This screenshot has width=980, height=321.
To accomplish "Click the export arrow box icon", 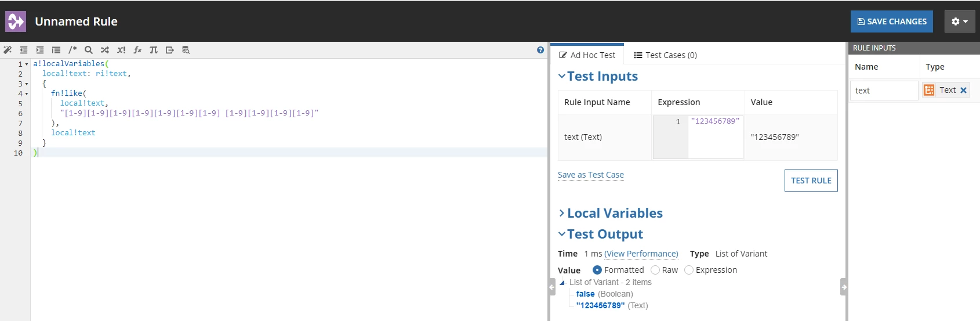I will click(170, 50).
